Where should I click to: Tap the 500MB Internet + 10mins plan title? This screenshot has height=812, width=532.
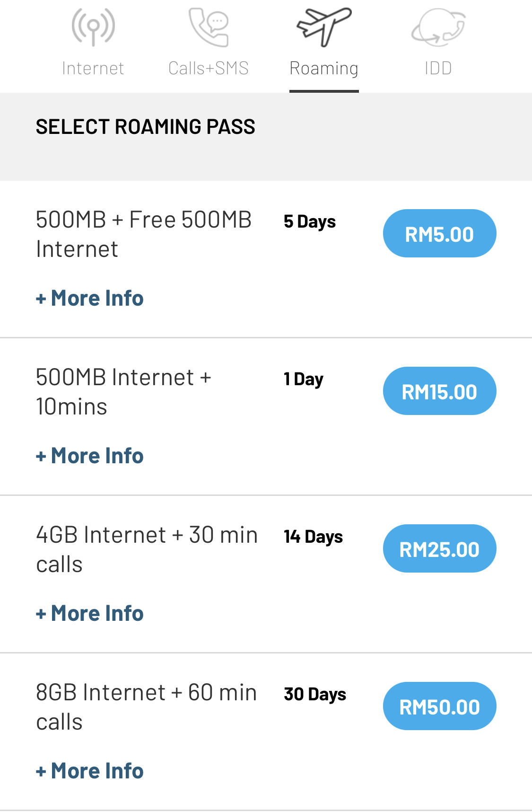click(x=123, y=392)
